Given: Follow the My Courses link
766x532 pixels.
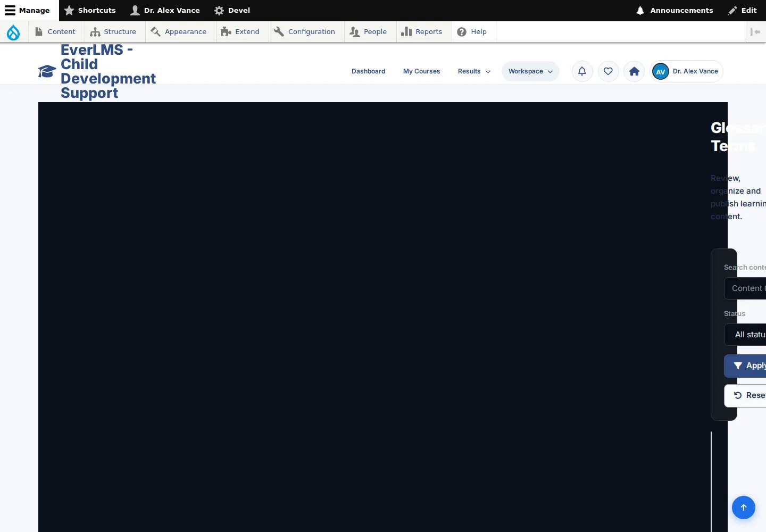Looking at the screenshot, I should 421,71.
